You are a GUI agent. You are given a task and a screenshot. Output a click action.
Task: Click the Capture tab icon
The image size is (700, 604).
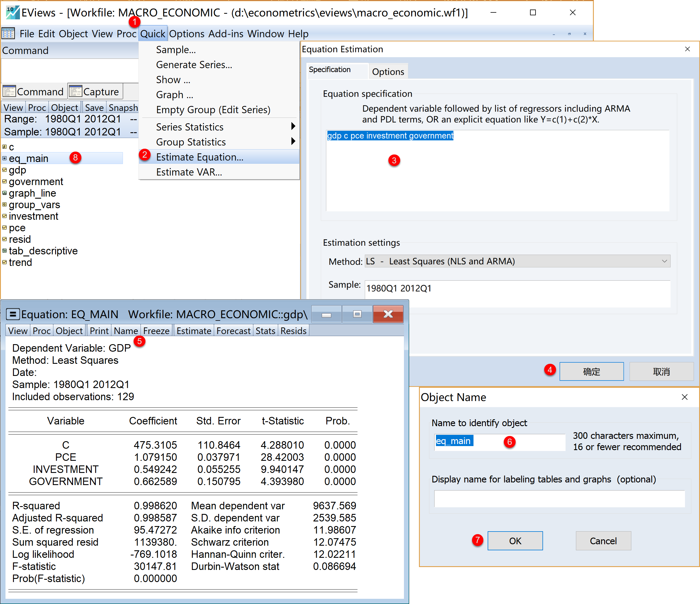tap(76, 91)
